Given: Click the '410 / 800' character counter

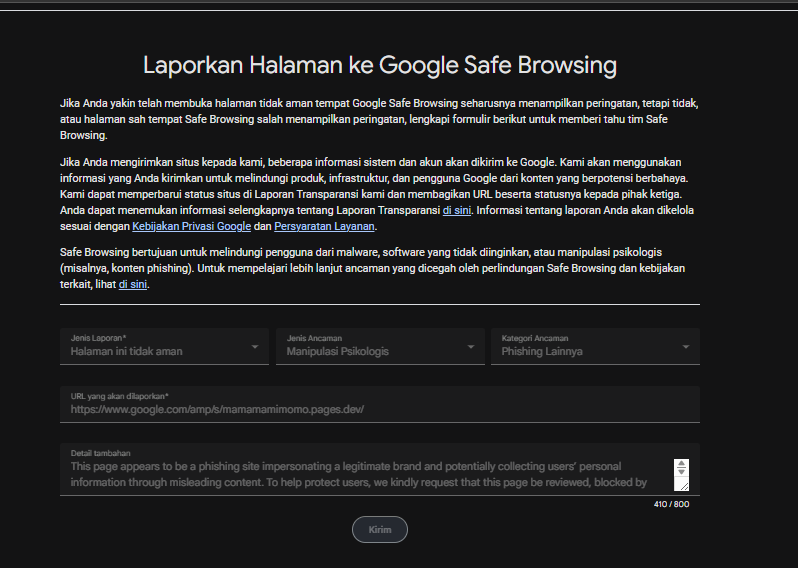Looking at the screenshot, I should coord(671,504).
